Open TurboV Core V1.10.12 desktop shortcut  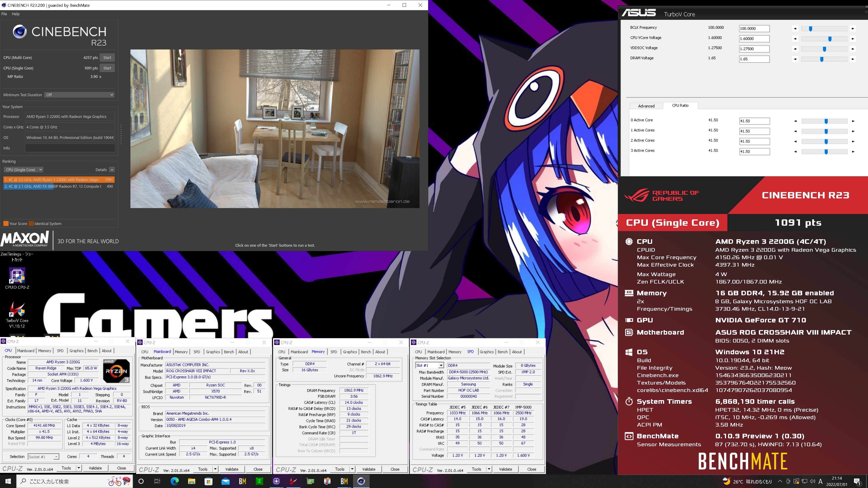pos(17,315)
